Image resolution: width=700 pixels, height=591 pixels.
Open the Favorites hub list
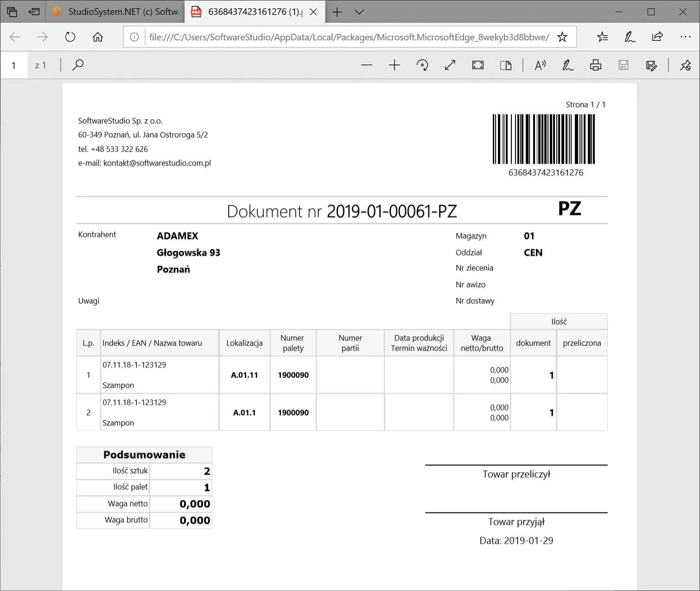[602, 37]
